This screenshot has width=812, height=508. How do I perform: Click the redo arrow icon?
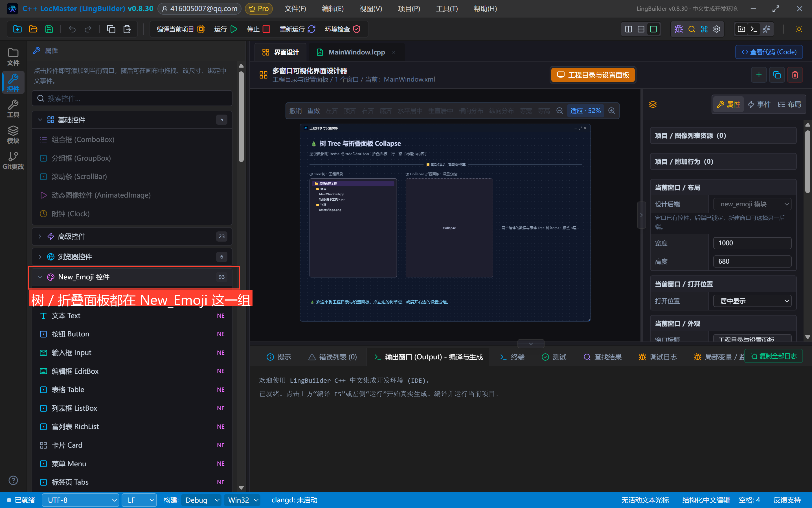point(88,29)
